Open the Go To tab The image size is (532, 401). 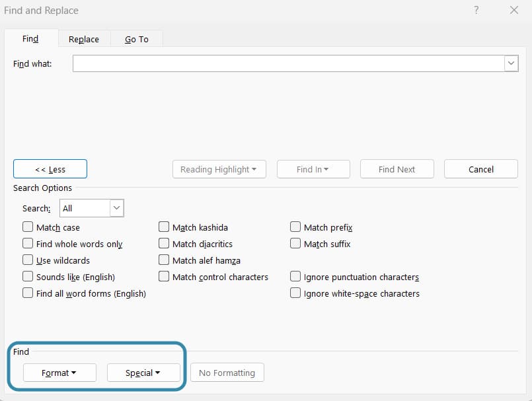click(x=137, y=39)
